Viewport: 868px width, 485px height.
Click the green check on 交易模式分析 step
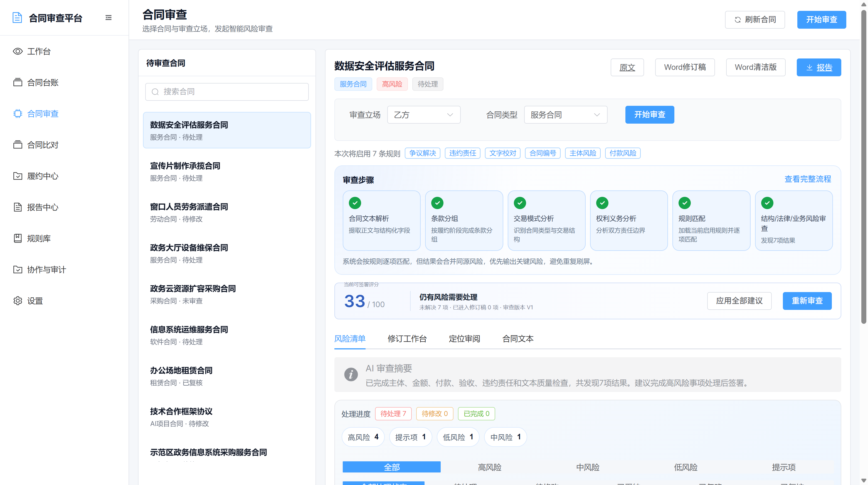[x=520, y=203]
